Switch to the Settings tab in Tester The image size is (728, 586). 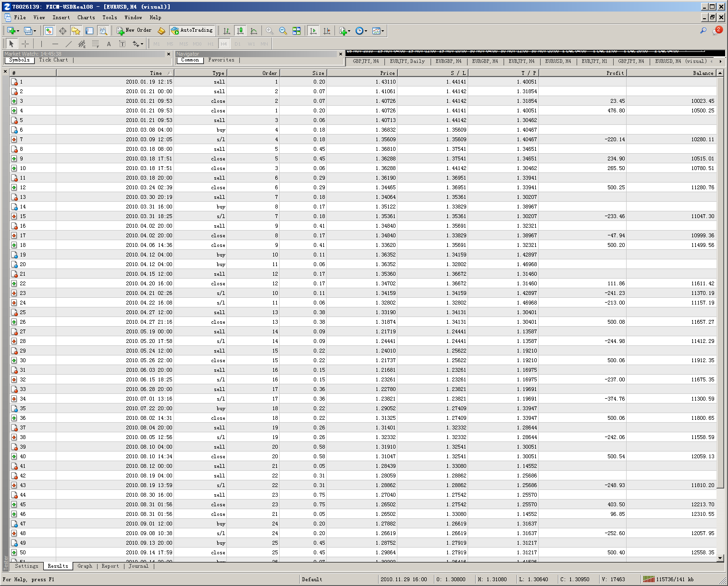pyautogui.click(x=26, y=566)
